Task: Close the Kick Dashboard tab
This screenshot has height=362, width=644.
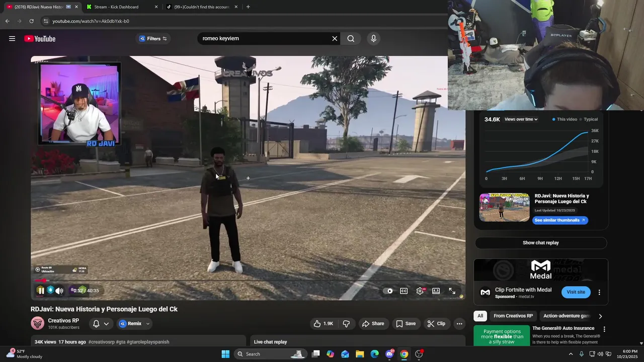Action: pyautogui.click(x=156, y=7)
